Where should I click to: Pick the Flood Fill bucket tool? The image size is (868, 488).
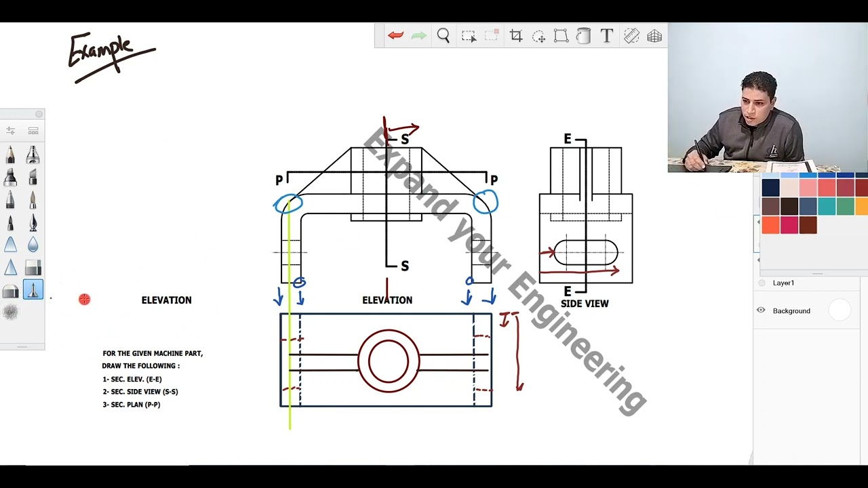(x=584, y=36)
